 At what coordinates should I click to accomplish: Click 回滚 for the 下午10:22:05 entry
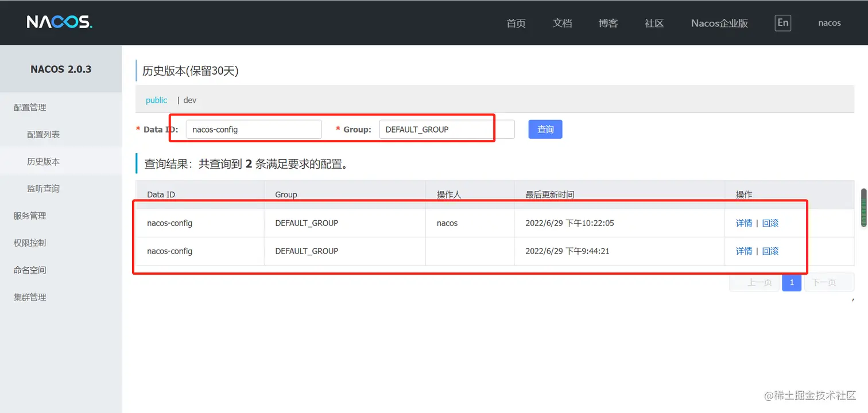click(770, 223)
